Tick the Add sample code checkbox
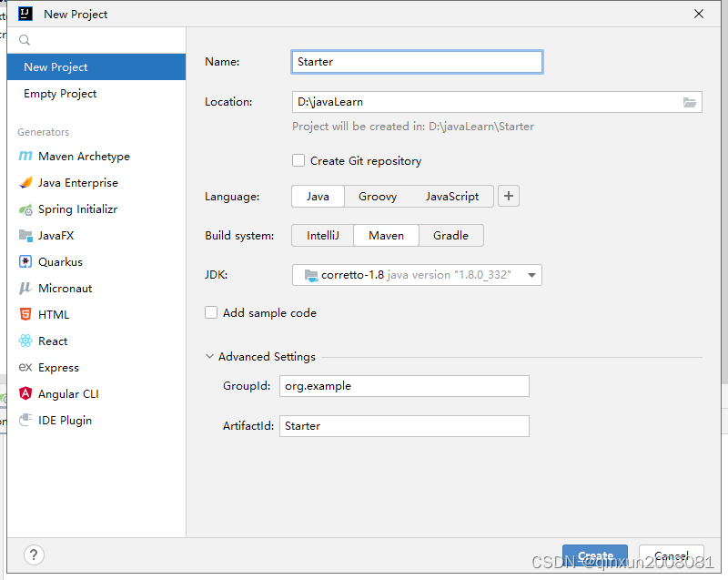 tap(211, 312)
